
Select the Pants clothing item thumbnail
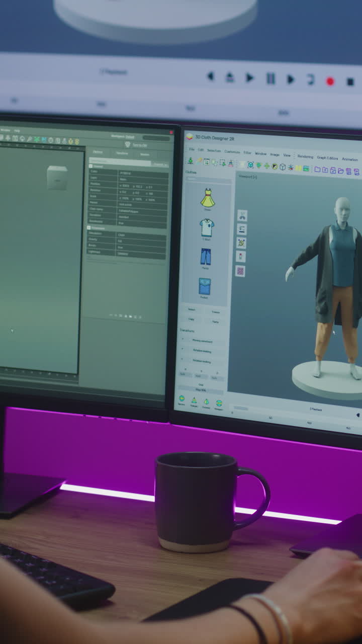tap(206, 257)
